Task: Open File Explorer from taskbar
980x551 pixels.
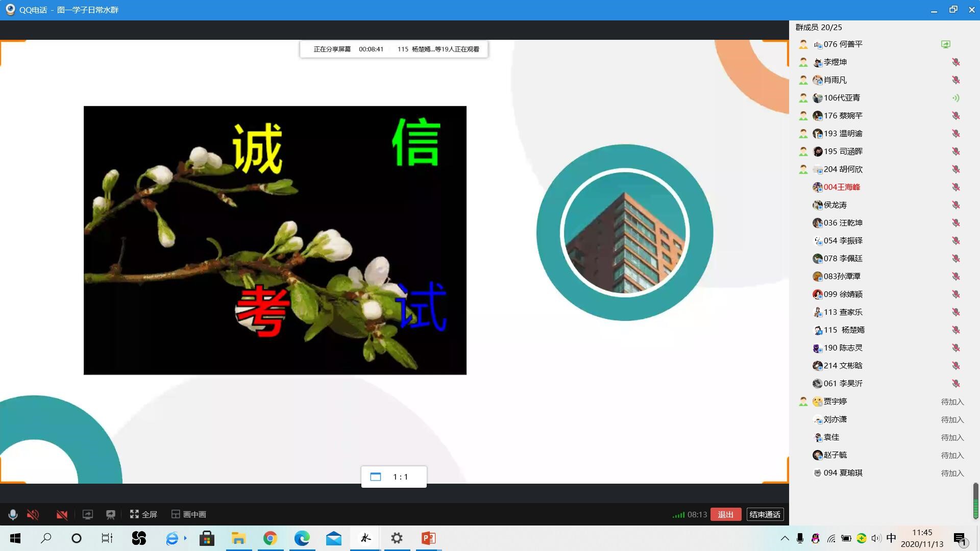Action: tap(238, 538)
